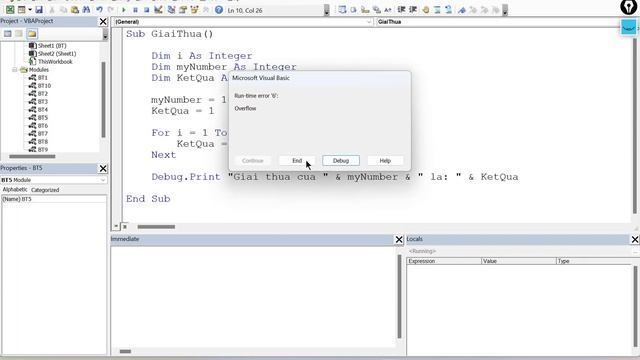
Task: Undo the last action
Action: (99, 10)
